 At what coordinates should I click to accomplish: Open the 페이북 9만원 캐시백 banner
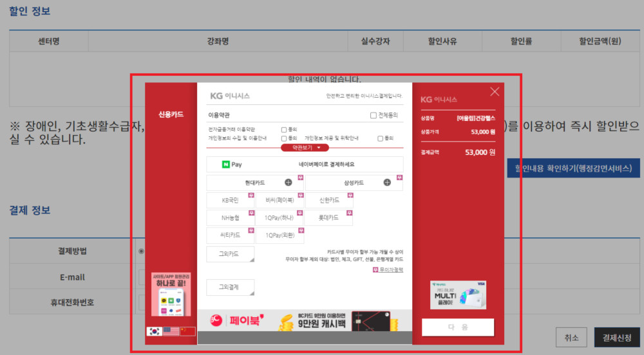pyautogui.click(x=305, y=320)
